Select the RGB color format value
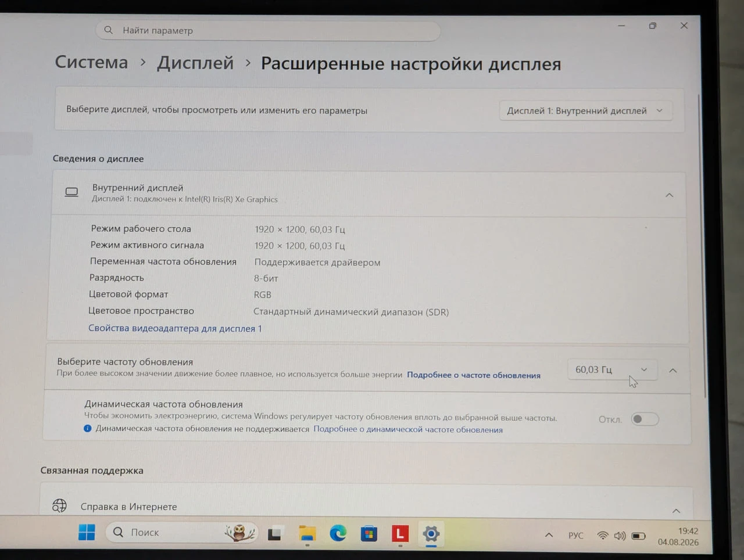744x560 pixels. pos(263,295)
